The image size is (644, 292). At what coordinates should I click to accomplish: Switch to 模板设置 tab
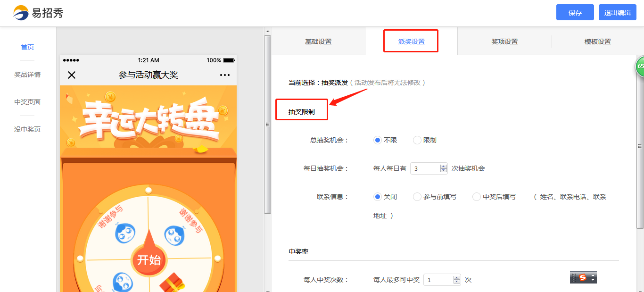(597, 42)
